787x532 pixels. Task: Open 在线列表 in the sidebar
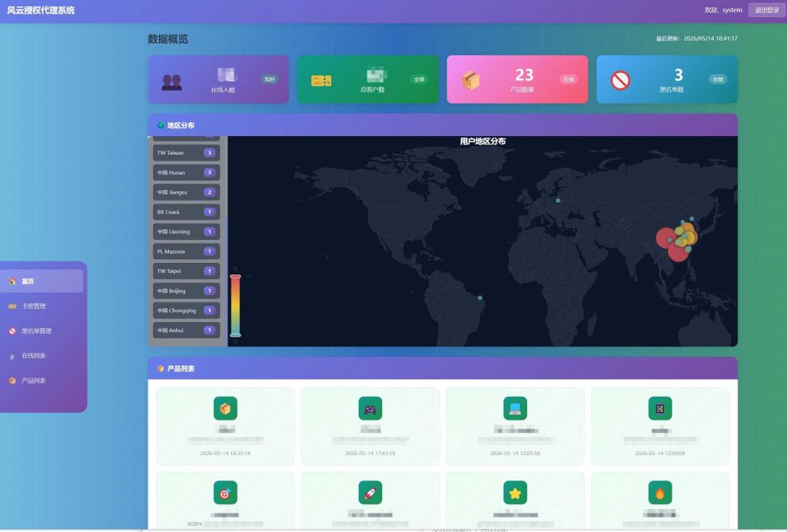click(x=42, y=356)
